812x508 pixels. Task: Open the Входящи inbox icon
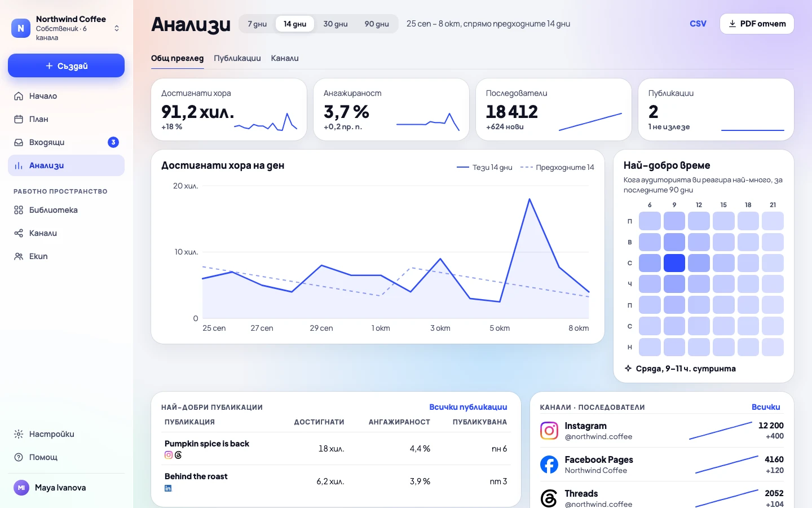19,142
